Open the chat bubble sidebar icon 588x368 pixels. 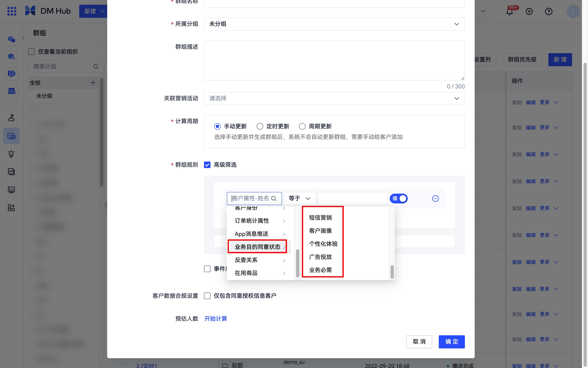coord(12,57)
